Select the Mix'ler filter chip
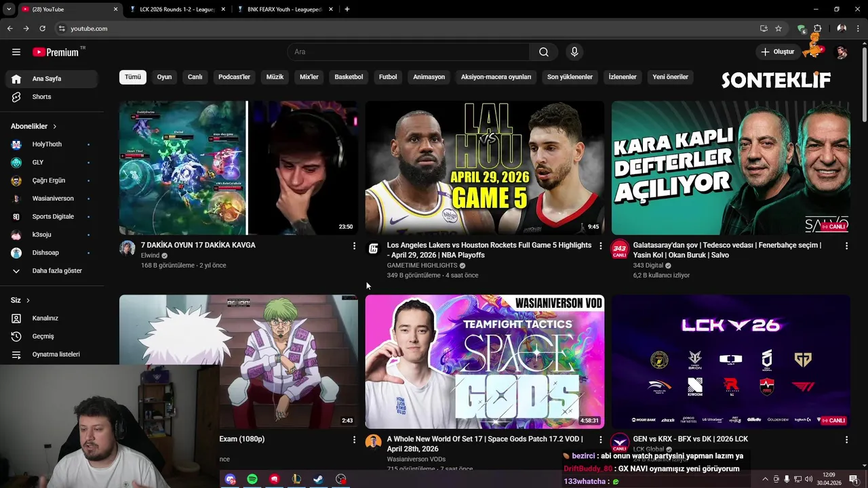Image resolution: width=868 pixels, height=488 pixels. pos(309,77)
